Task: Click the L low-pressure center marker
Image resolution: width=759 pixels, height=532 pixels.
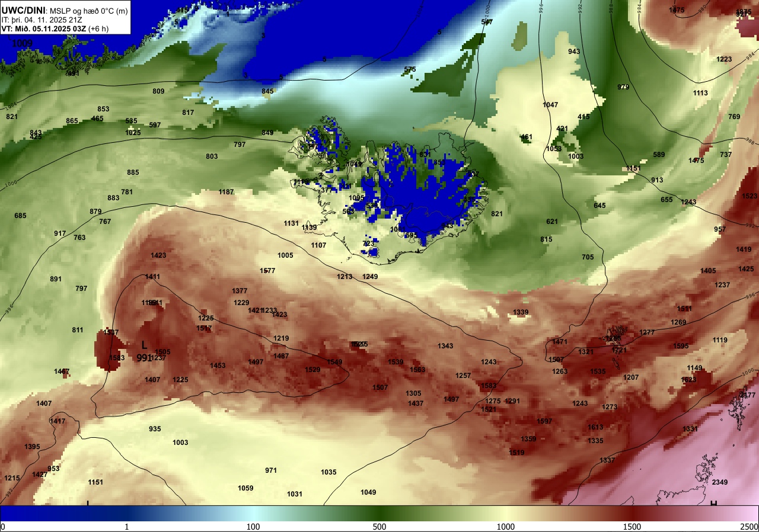Action: click(x=144, y=345)
